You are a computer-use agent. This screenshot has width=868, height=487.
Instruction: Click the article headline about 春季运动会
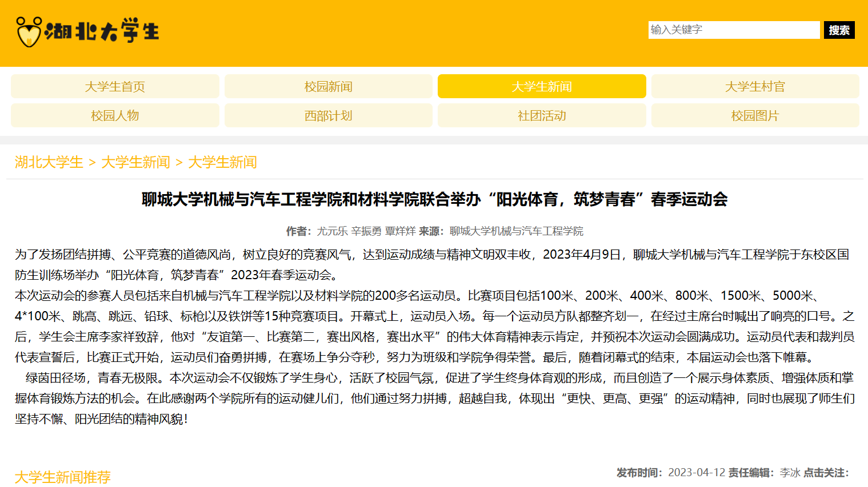pyautogui.click(x=434, y=199)
